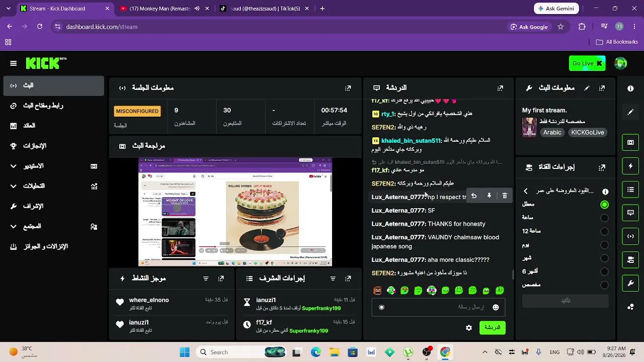Click the chat panel scrollbar
Image resolution: width=644 pixels, height=362 pixels.
pos(513,275)
